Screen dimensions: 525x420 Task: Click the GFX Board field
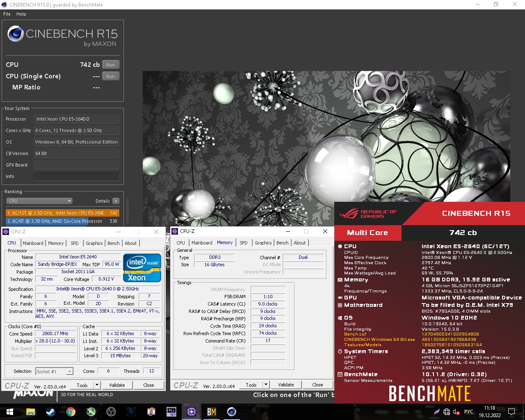coord(76,165)
